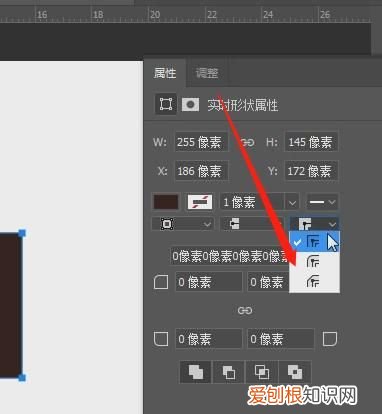Click the combined corner radius field
382x414 pixels.
point(230,256)
